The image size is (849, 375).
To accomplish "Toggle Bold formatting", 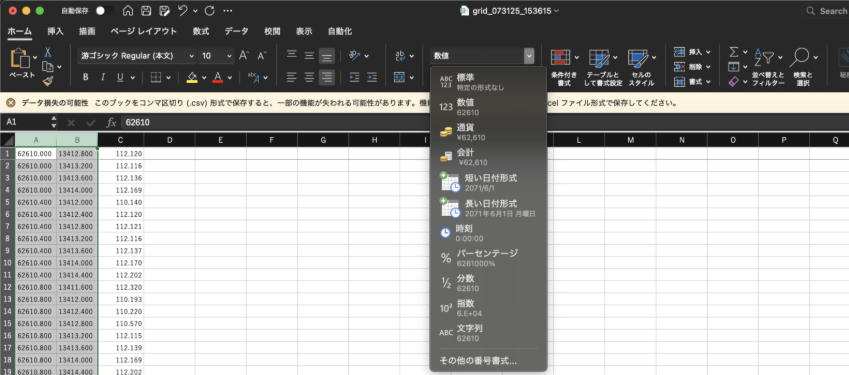I will pos(86,77).
